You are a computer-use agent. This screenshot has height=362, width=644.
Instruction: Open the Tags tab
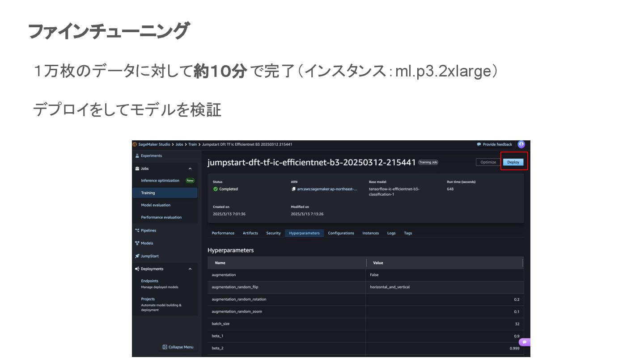408,233
